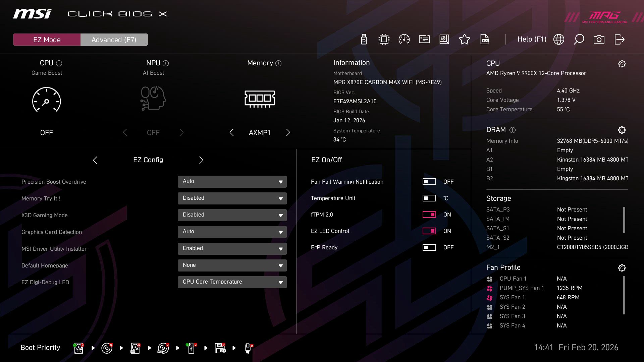
Task: Click the first hard drive in Boot Priority
Action: tap(78, 348)
